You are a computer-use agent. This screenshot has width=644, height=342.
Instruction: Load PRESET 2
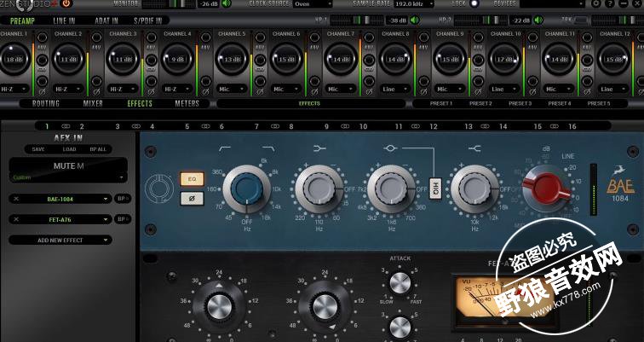click(480, 103)
